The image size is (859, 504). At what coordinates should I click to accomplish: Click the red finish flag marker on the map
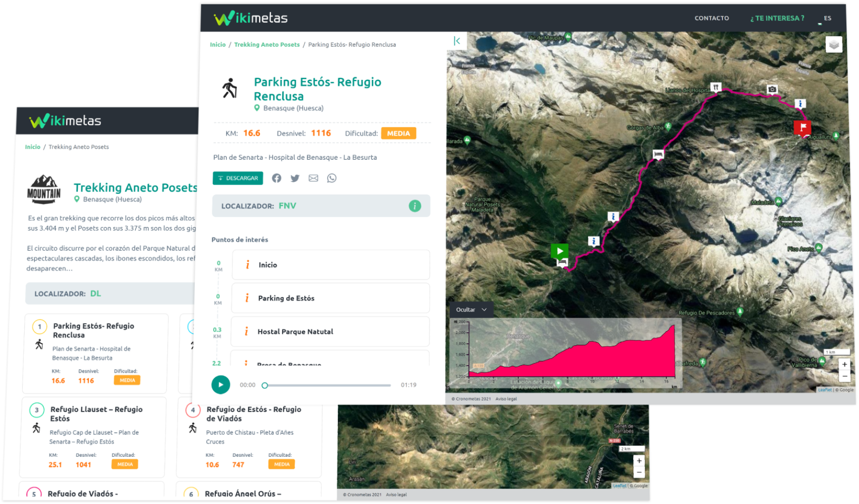[x=803, y=128]
